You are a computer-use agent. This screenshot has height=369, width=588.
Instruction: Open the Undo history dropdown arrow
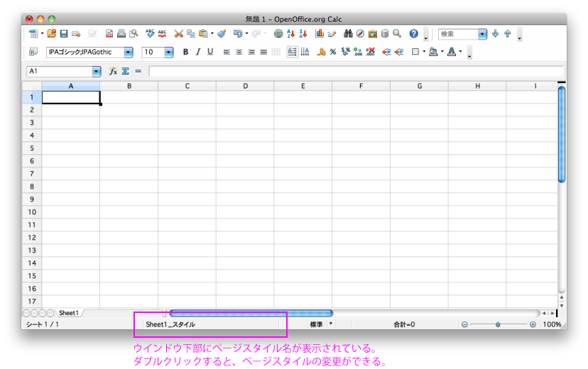[246, 34]
